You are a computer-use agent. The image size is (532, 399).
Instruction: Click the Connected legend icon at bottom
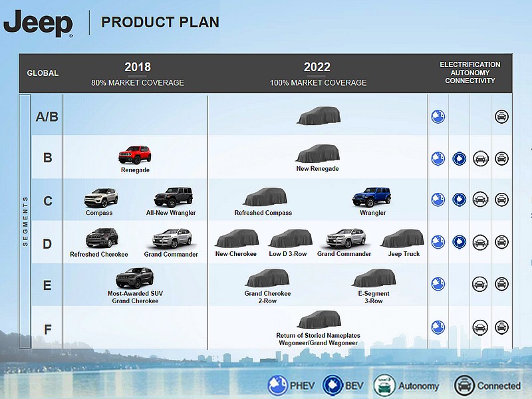(464, 386)
